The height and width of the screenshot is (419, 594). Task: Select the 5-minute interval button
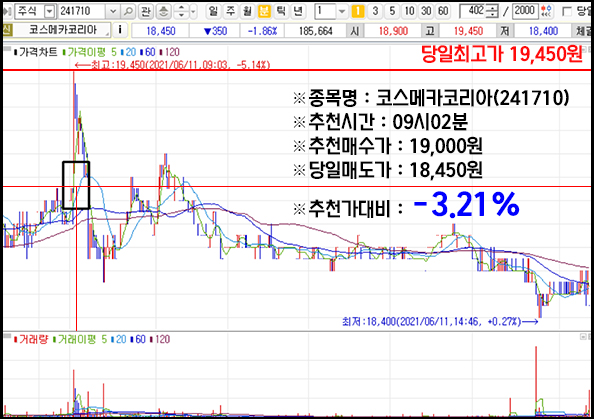pyautogui.click(x=392, y=11)
